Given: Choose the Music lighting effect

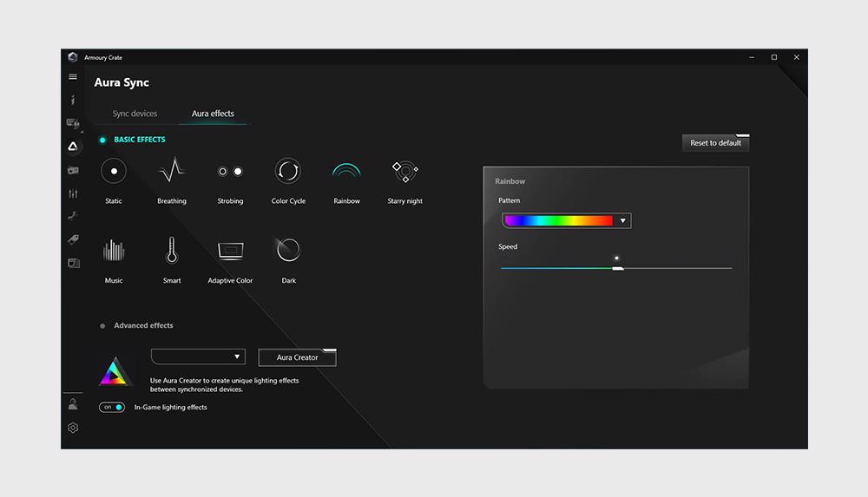Looking at the screenshot, I should coord(114,252).
